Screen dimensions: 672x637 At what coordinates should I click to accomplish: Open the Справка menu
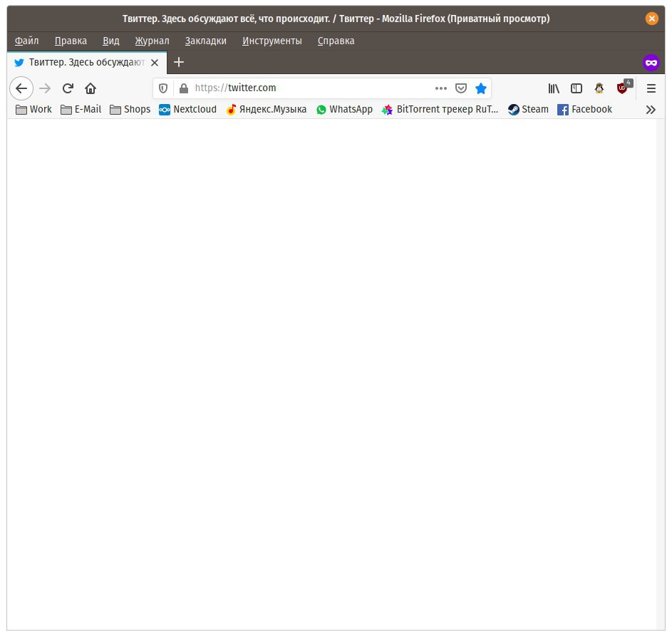[336, 41]
